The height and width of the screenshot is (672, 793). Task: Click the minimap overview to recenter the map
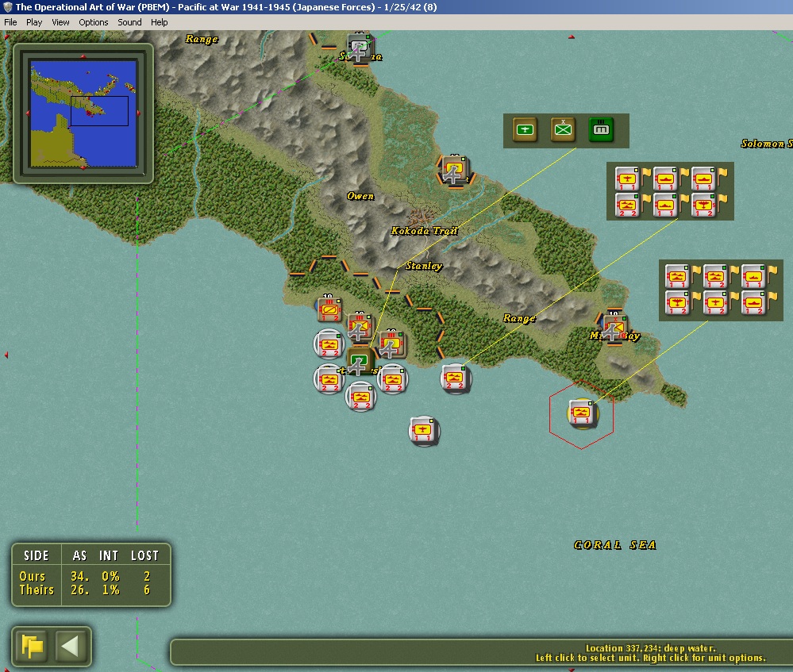coord(83,113)
